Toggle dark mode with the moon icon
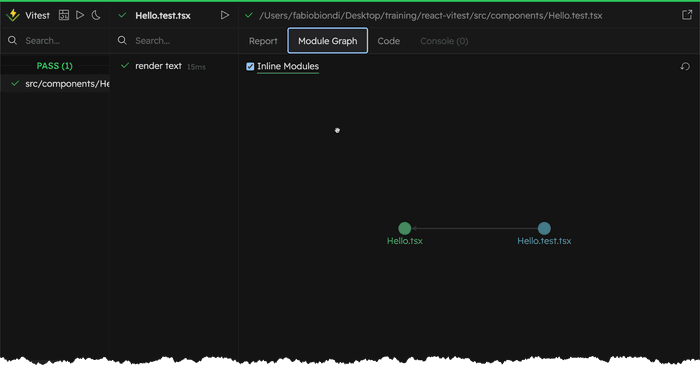 [x=96, y=15]
